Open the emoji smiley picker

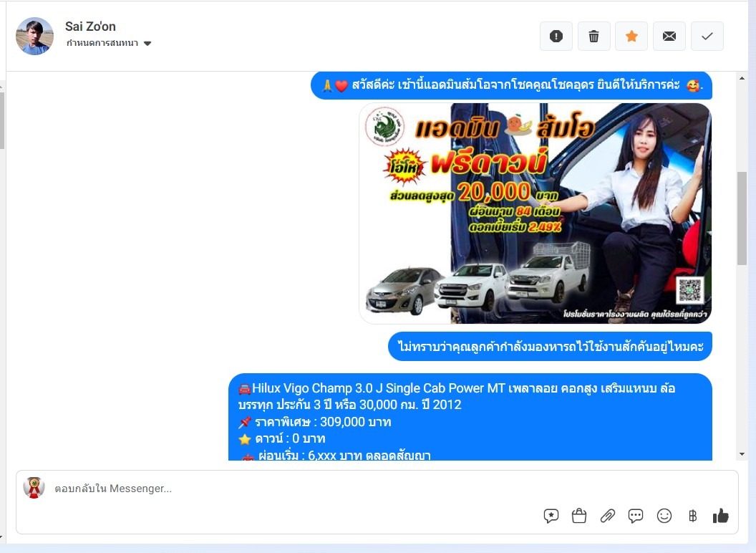664,516
